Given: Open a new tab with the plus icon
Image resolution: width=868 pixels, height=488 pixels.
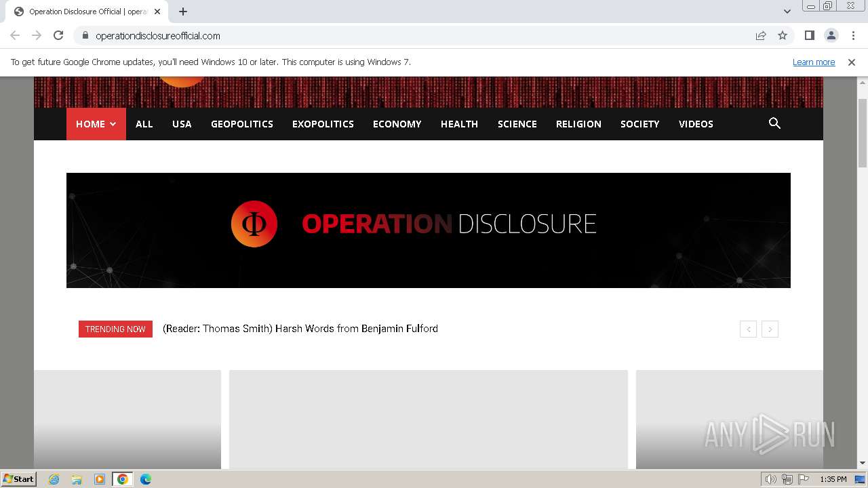Looking at the screenshot, I should [x=183, y=12].
